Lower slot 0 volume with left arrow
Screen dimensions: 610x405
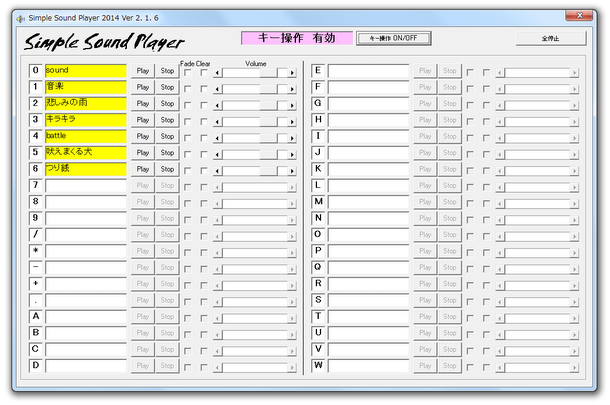pyautogui.click(x=217, y=73)
